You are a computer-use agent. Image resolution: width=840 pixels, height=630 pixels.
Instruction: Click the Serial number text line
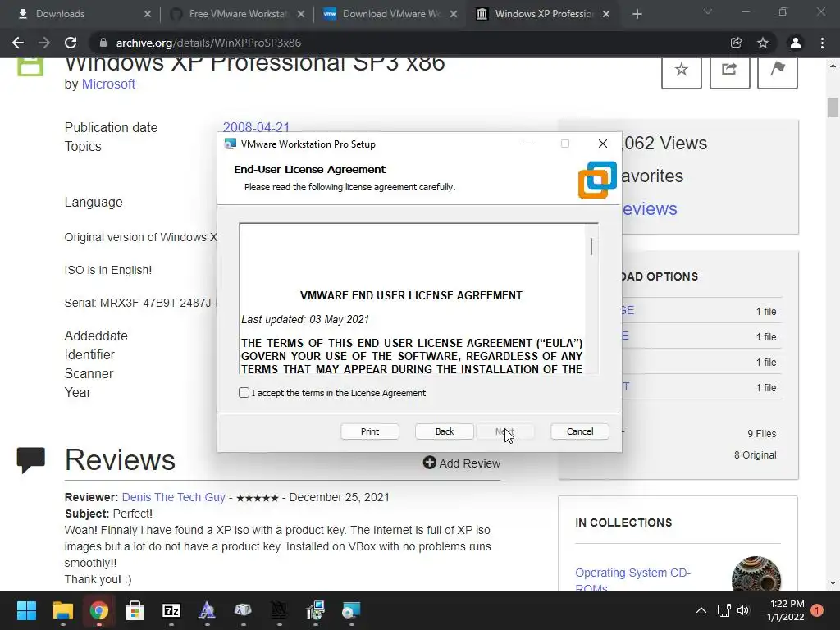coord(141,303)
